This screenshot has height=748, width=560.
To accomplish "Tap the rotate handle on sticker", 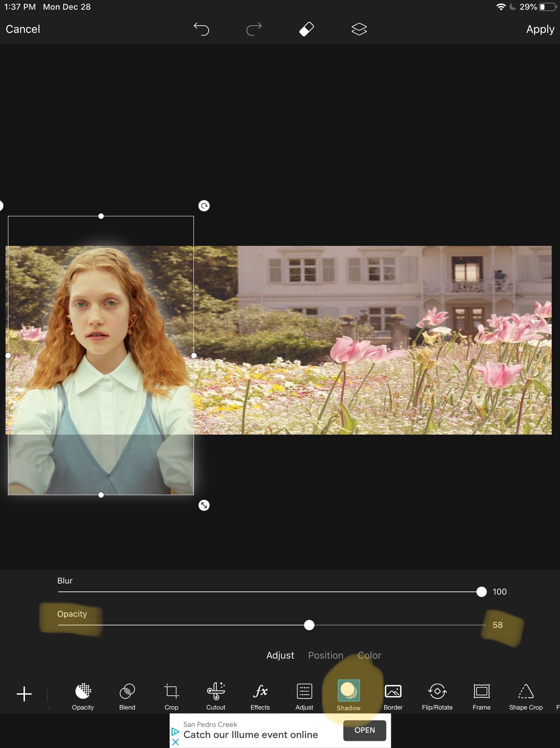I will (x=204, y=206).
